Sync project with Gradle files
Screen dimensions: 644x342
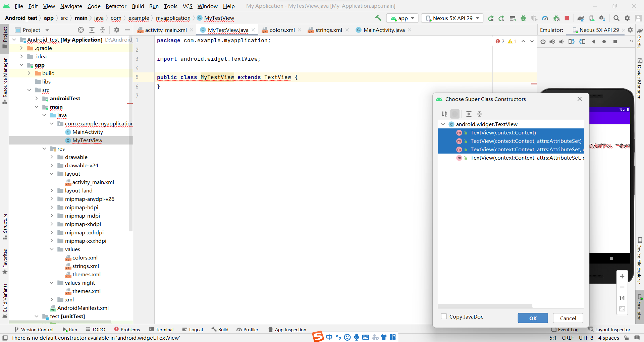[581, 18]
